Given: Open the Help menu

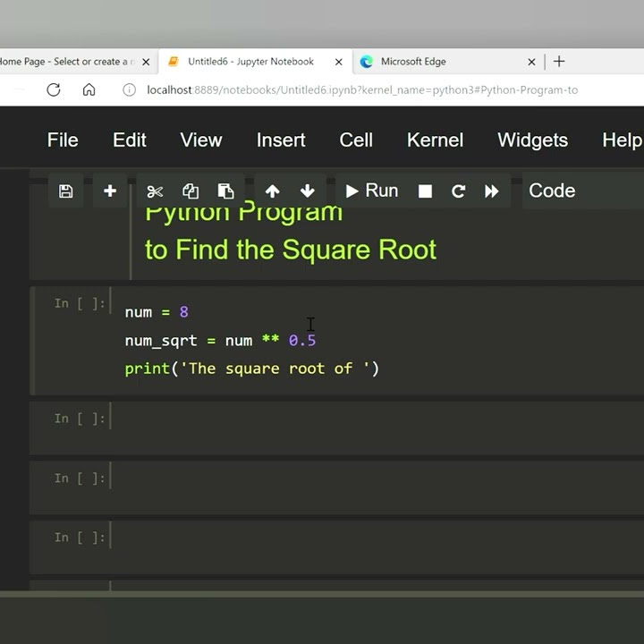Looking at the screenshot, I should (622, 140).
